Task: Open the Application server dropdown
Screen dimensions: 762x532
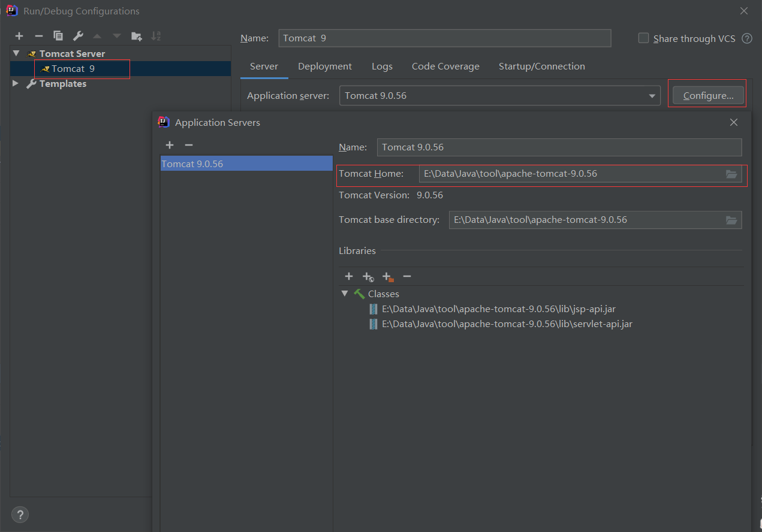Action: [652, 96]
